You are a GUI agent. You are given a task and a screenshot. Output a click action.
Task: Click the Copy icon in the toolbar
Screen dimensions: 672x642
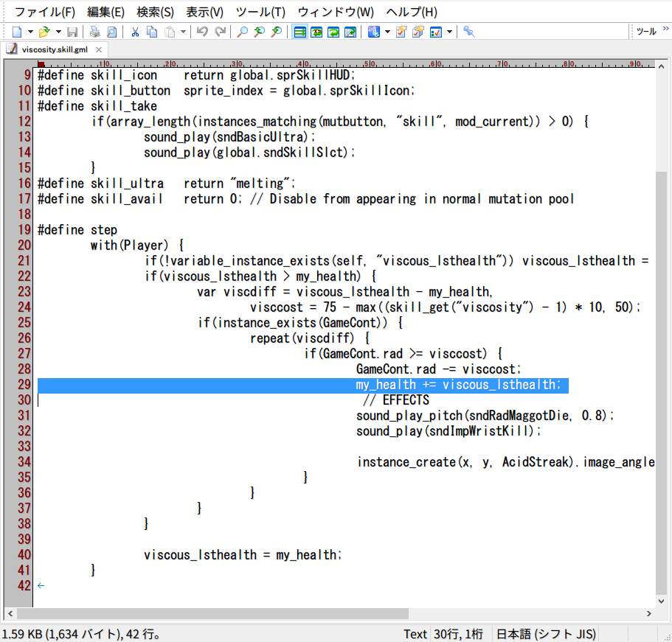(152, 32)
